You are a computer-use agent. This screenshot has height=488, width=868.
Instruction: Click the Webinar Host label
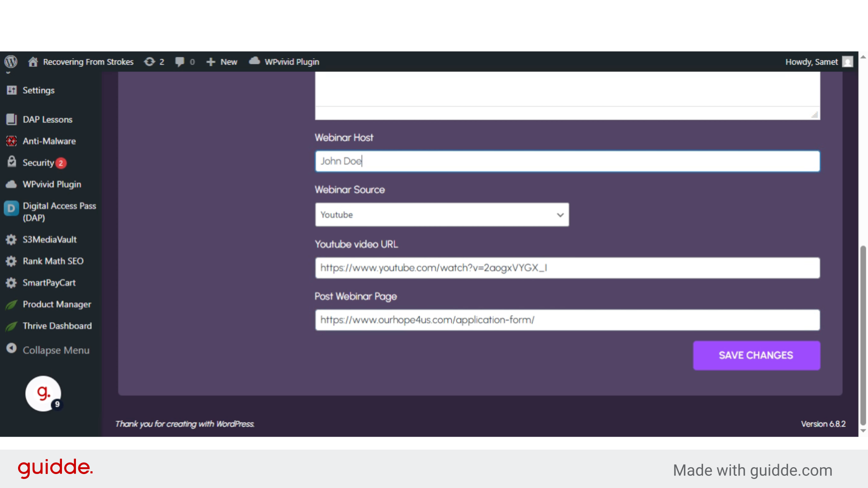(344, 138)
